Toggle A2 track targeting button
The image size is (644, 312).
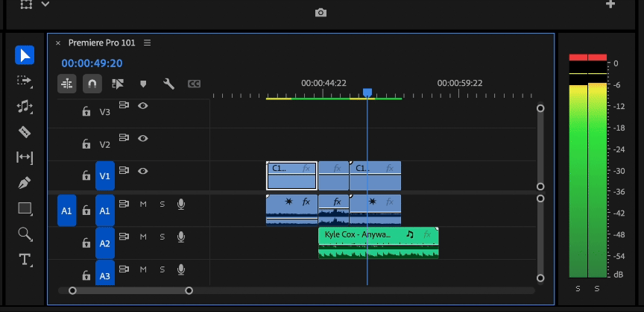(105, 243)
